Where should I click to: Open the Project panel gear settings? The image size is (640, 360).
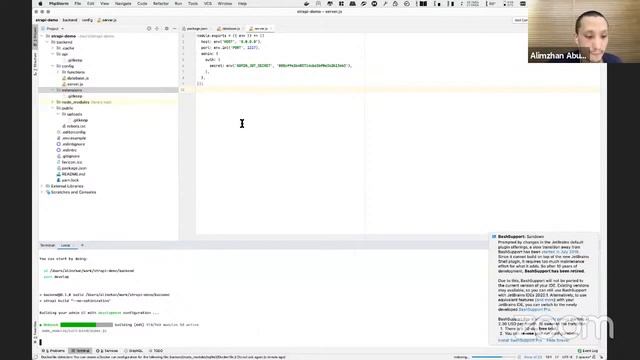167,29
